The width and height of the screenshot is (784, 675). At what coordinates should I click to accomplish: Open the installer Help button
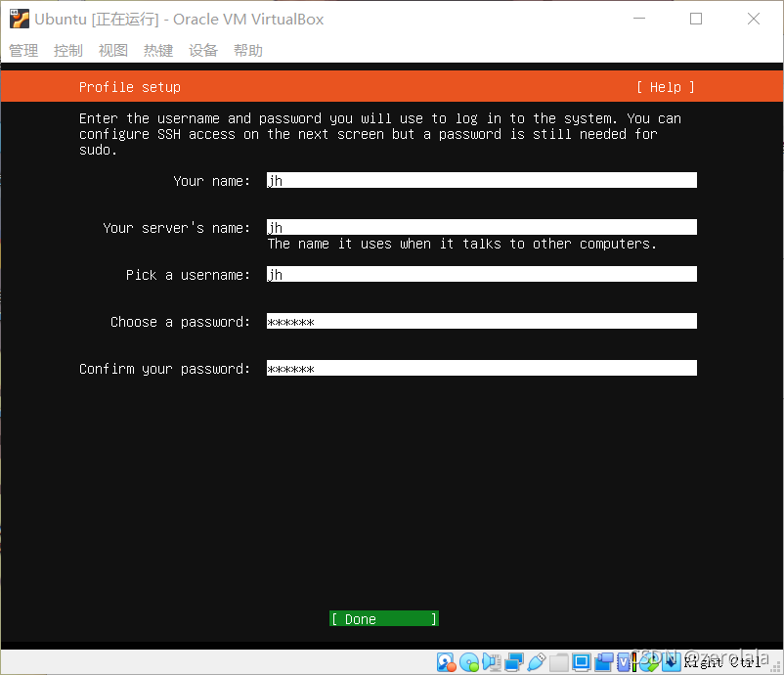(x=666, y=88)
